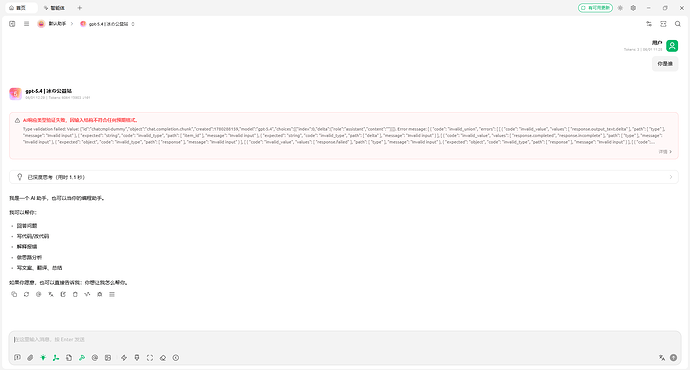Image resolution: width=690 pixels, height=370 pixels.
Task: Open error details link in red box
Action: [665, 152]
